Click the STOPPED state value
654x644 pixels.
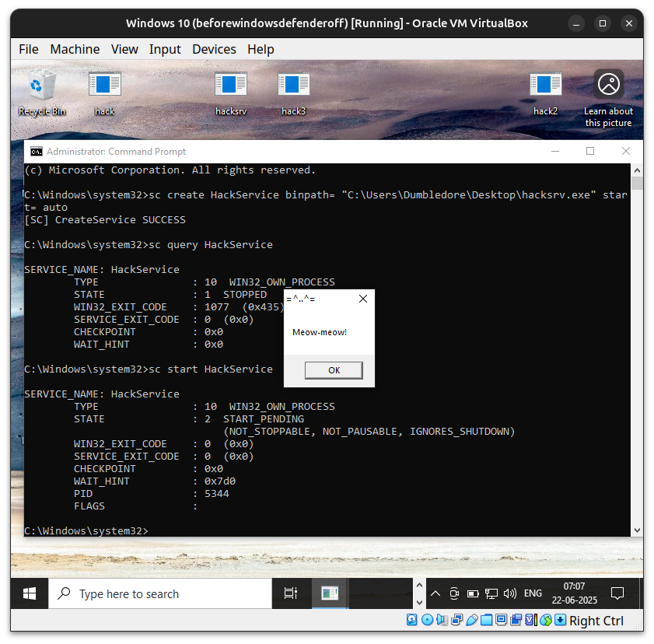[245, 295]
